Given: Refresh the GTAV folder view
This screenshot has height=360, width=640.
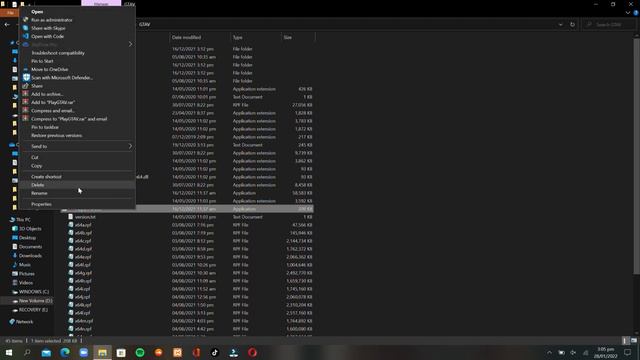Looking at the screenshot, I should tap(572, 24).
